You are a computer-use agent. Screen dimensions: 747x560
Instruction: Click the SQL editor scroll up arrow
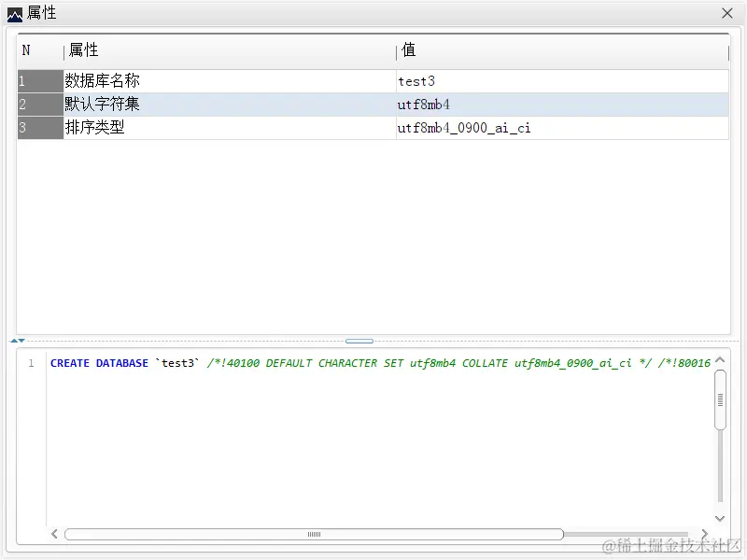720,360
